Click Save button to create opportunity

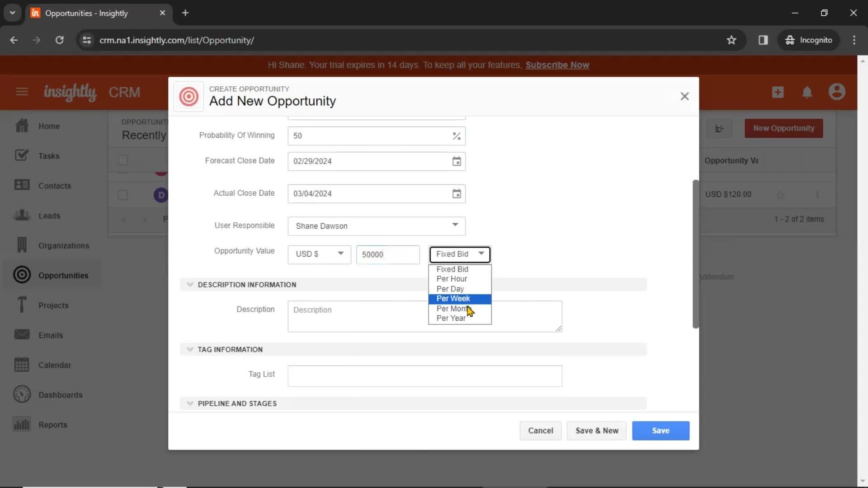(661, 430)
